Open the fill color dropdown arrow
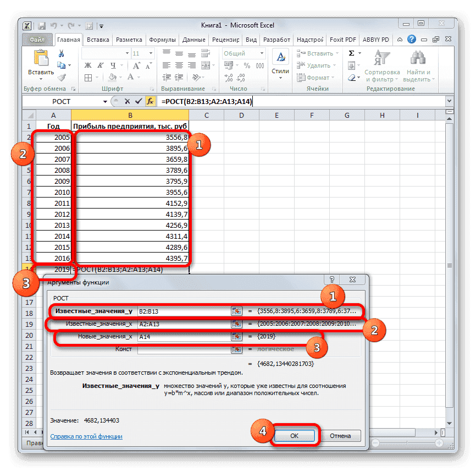The height and width of the screenshot is (471, 476). [121, 77]
